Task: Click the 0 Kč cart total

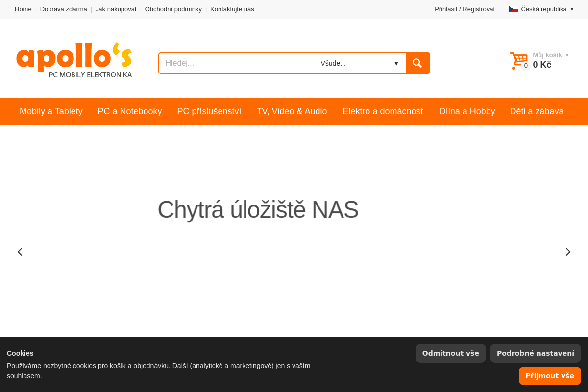Action: pyautogui.click(x=542, y=64)
